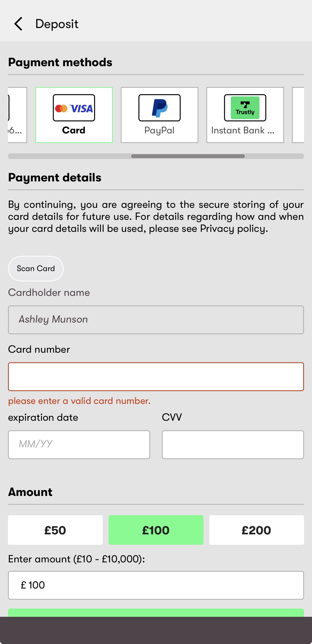Tap the back arrow beside Deposit
The image size is (312, 644).
point(18,24)
